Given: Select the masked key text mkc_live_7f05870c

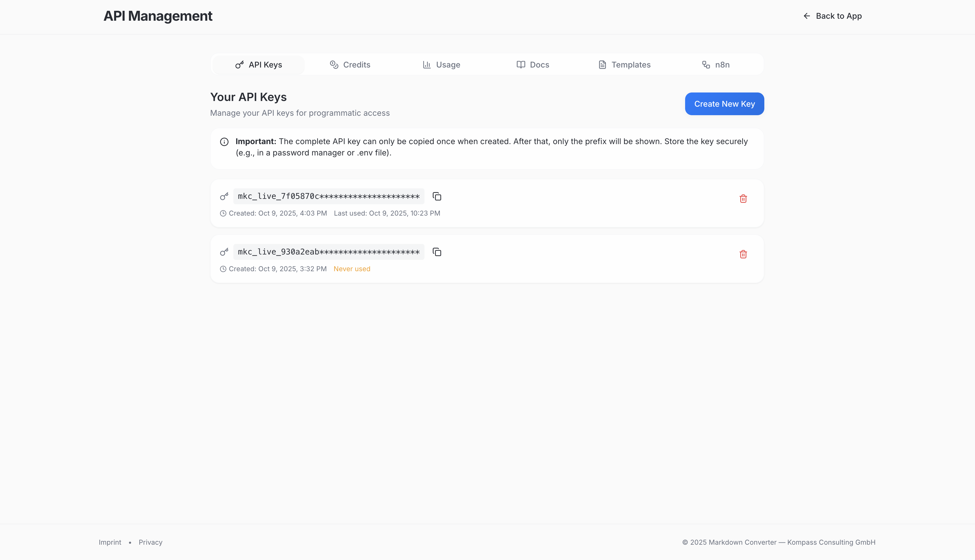Looking at the screenshot, I should coord(328,196).
